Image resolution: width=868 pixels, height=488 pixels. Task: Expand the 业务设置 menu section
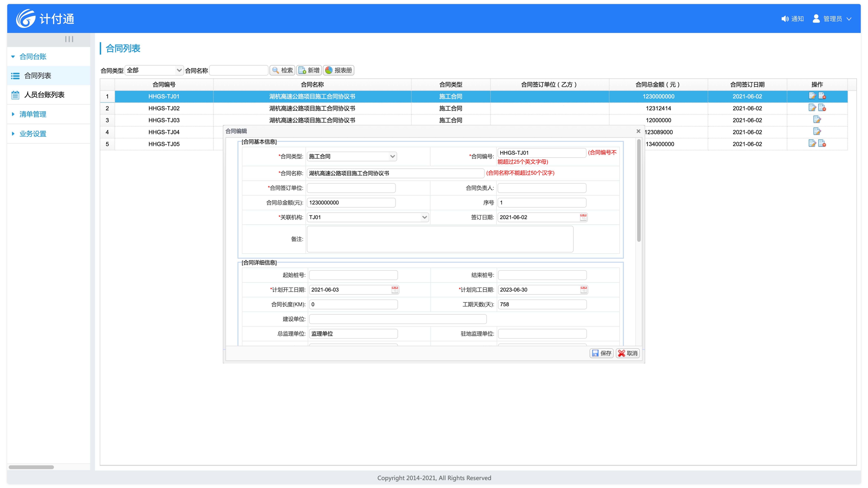point(33,134)
